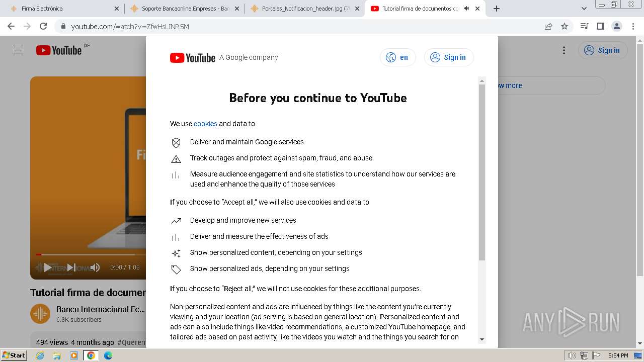Click the forward navigation arrow
The width and height of the screenshot is (644, 362).
point(27,26)
